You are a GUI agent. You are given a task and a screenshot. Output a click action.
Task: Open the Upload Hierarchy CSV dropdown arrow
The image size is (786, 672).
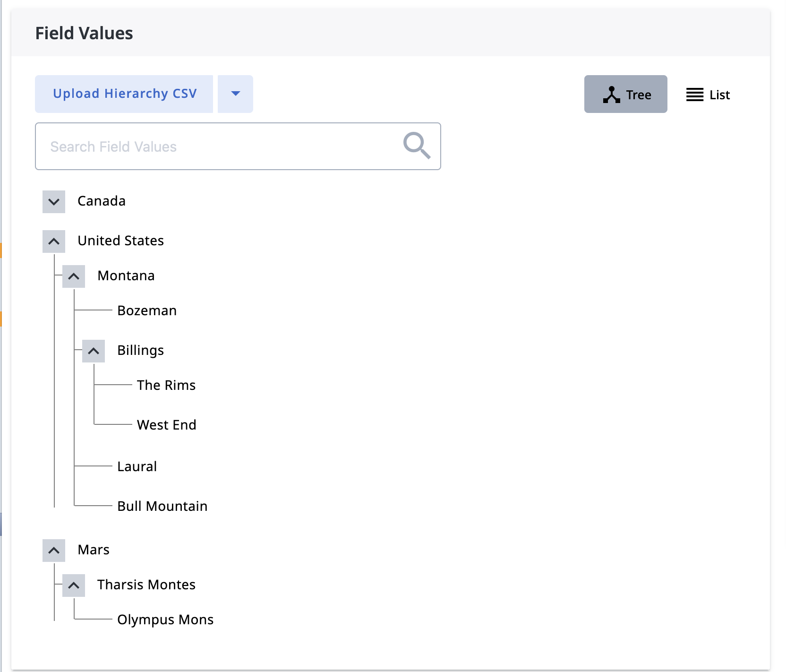(235, 94)
